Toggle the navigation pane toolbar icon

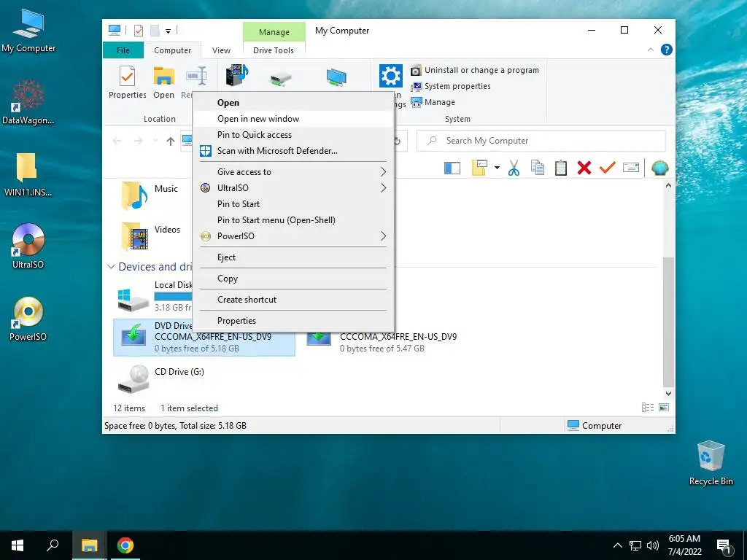pyautogui.click(x=452, y=168)
